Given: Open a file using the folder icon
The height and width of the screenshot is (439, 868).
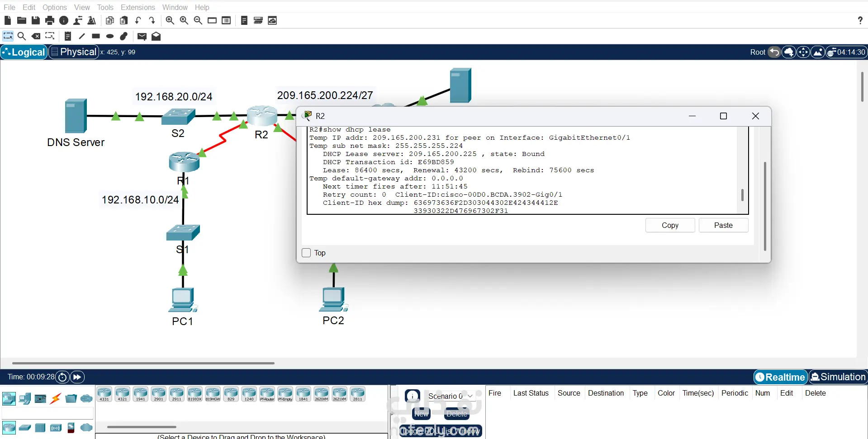Looking at the screenshot, I should [x=21, y=20].
